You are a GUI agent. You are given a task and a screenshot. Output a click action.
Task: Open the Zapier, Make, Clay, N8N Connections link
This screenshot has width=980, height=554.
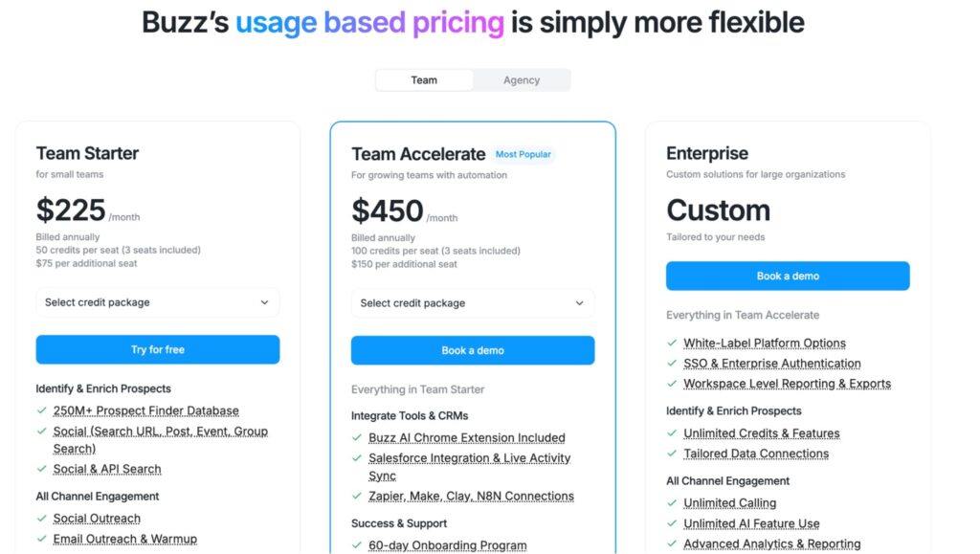(x=471, y=497)
